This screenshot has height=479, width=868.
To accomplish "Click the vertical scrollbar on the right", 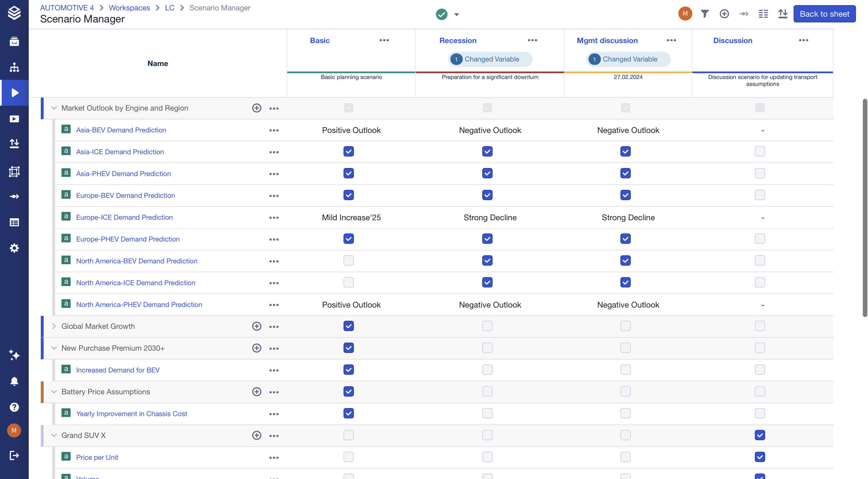I will pos(865,208).
